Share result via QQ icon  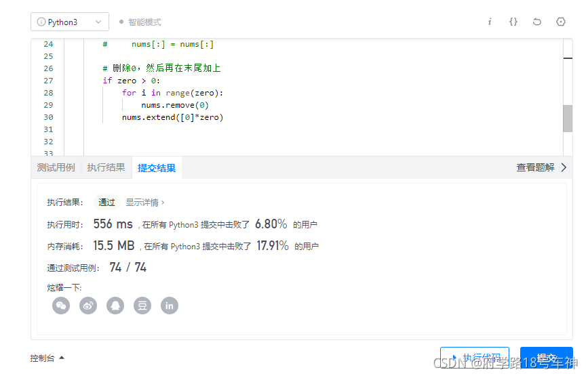coord(115,306)
